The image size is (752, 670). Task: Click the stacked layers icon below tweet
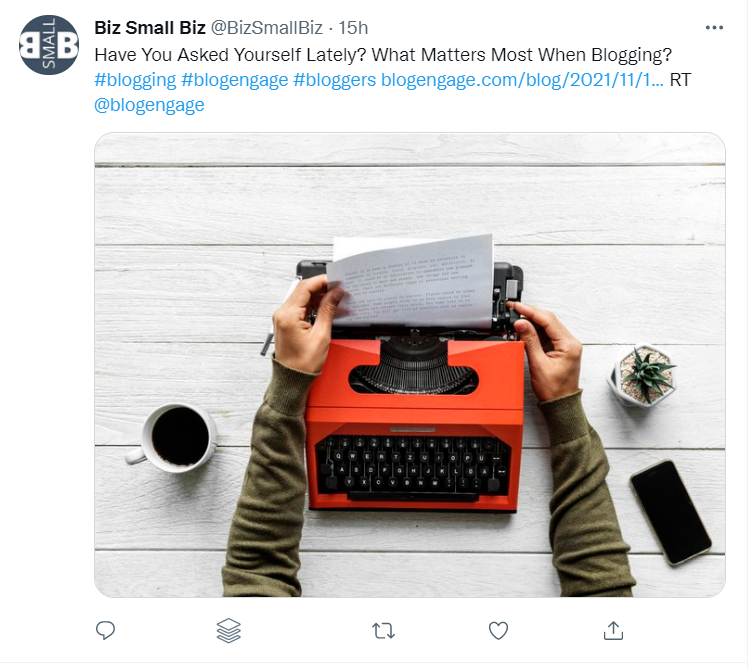229,630
